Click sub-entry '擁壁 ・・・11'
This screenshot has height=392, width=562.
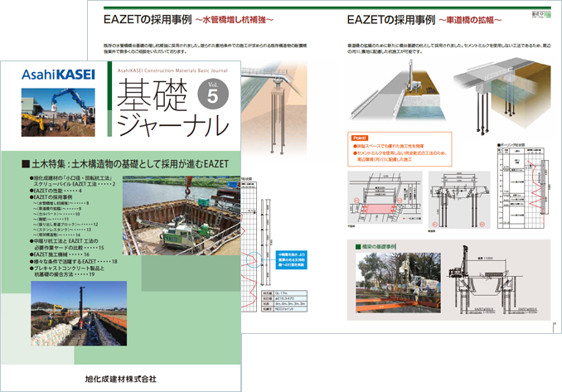(51, 219)
